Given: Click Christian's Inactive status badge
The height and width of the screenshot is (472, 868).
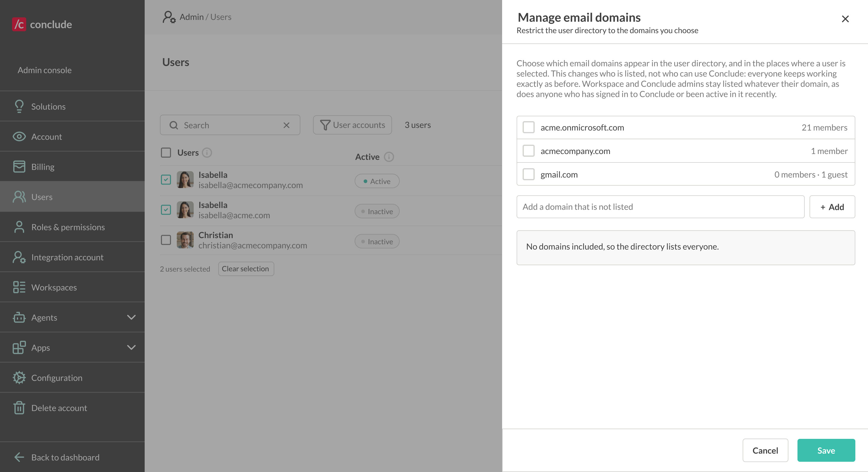Looking at the screenshot, I should (377, 241).
